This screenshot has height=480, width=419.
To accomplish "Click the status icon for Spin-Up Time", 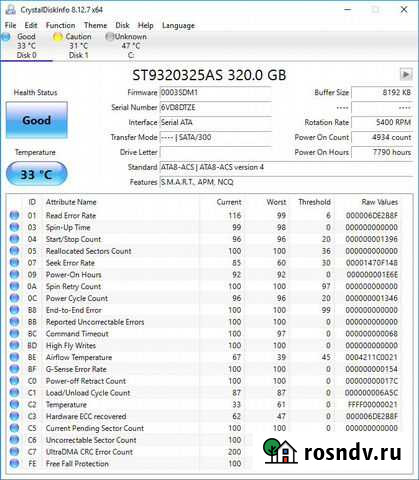I will 14,227.
